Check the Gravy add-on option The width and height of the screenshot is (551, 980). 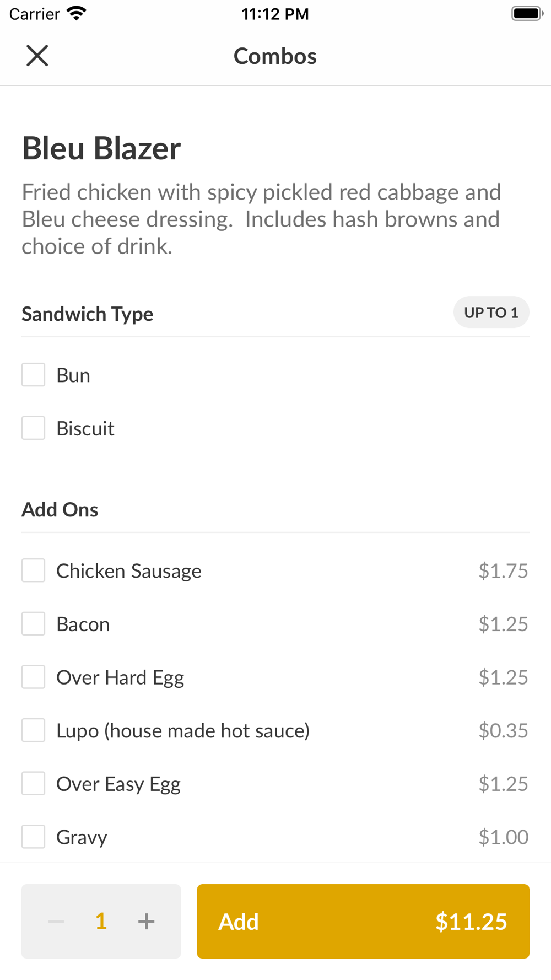click(34, 837)
